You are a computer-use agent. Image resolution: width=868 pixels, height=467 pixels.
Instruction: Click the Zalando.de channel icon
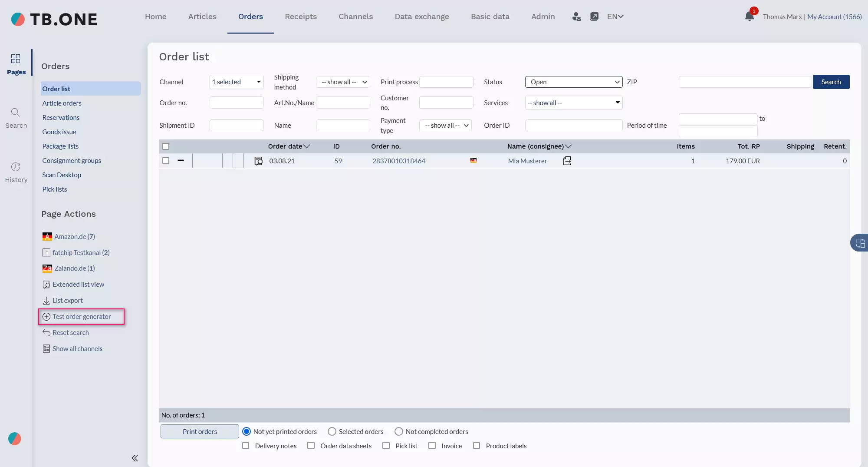47,268
